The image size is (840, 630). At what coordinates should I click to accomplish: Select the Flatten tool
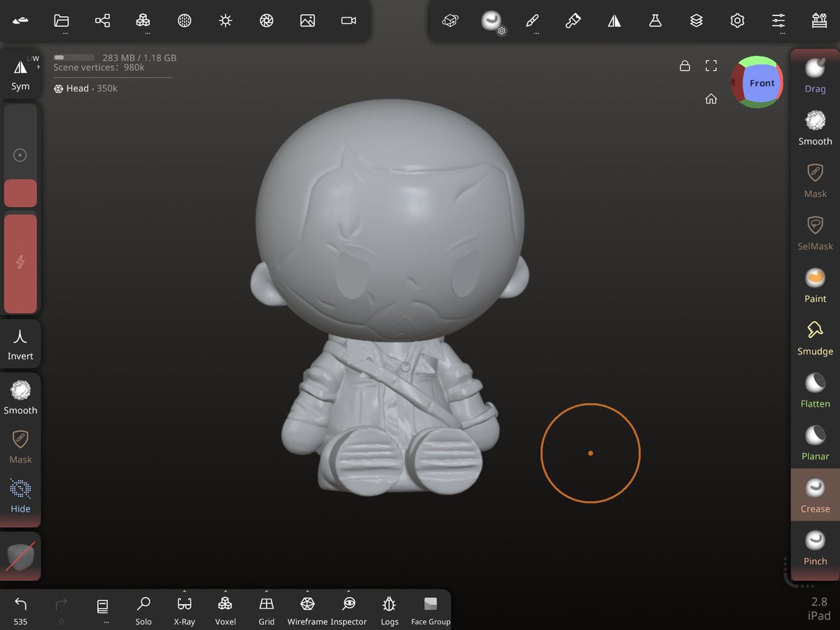pos(815,390)
